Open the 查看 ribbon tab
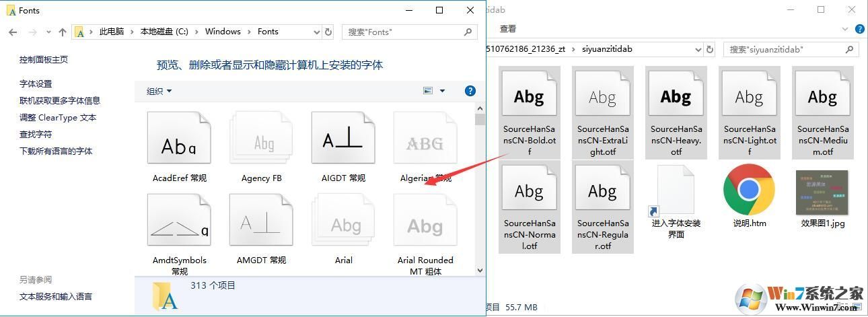The width and height of the screenshot is (868, 317). [x=508, y=29]
